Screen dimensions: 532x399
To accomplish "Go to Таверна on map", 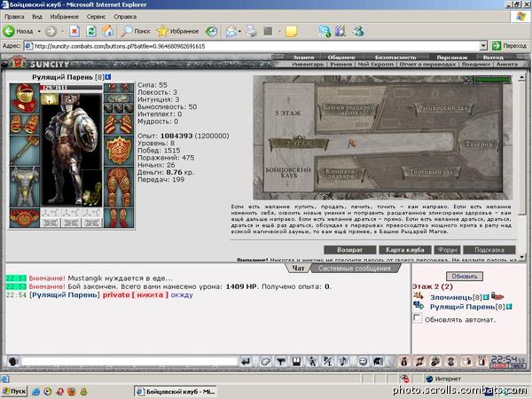I will (x=479, y=145).
